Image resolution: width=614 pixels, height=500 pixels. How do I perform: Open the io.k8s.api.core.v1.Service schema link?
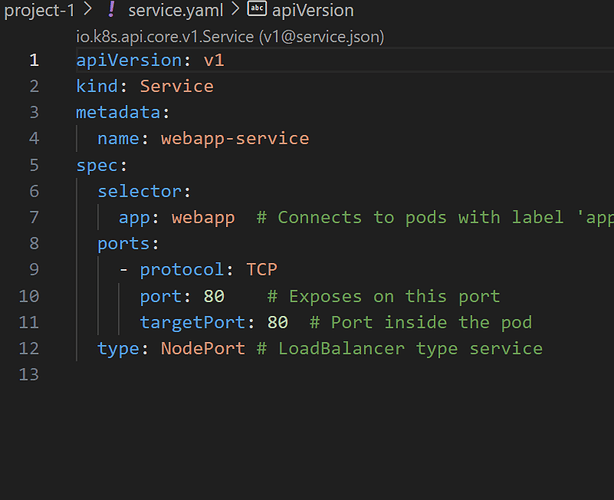coord(230,36)
